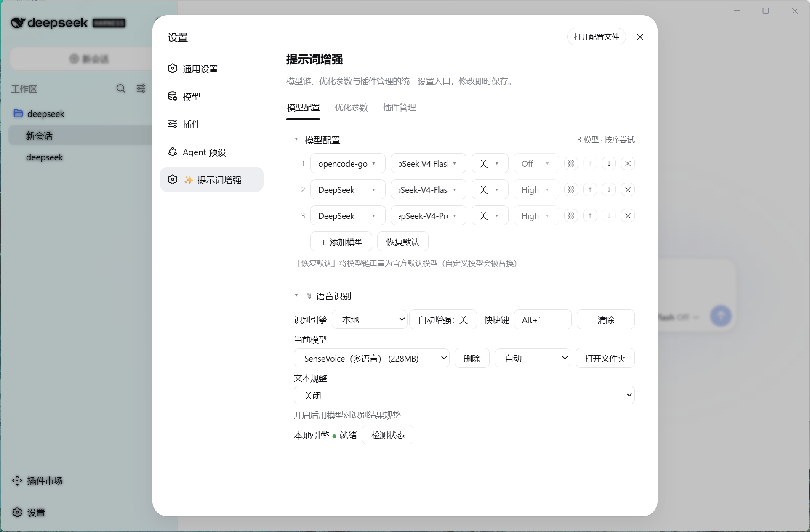Image resolution: width=810 pixels, height=532 pixels.
Task: Click the 添加模型 button
Action: 341,242
